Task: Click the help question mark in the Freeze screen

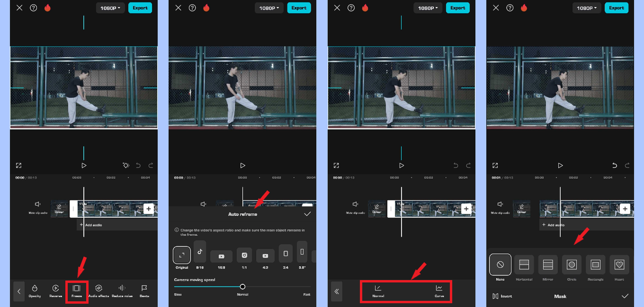Action: click(x=33, y=8)
